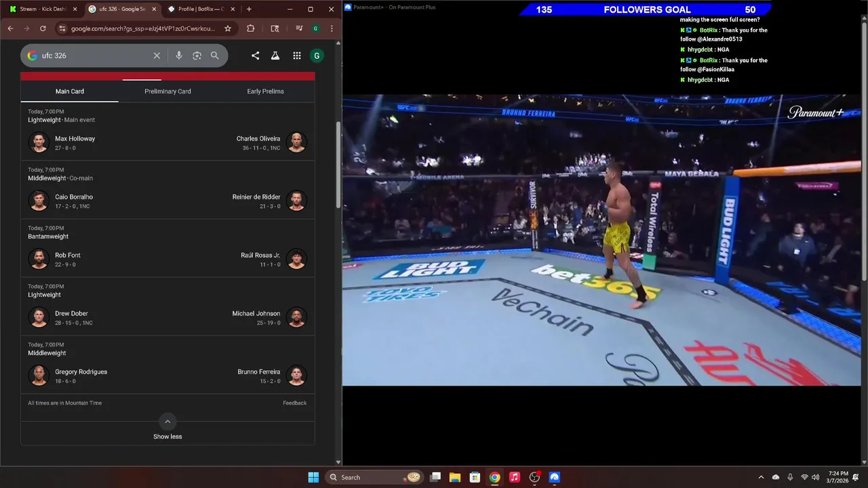Screen dimensions: 868x488
Task: Switch to Early Prelims tab
Action: tap(265, 91)
